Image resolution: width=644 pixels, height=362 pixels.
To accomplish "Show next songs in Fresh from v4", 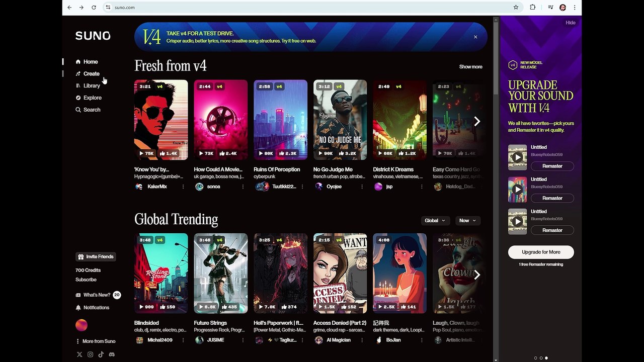I will (x=477, y=121).
